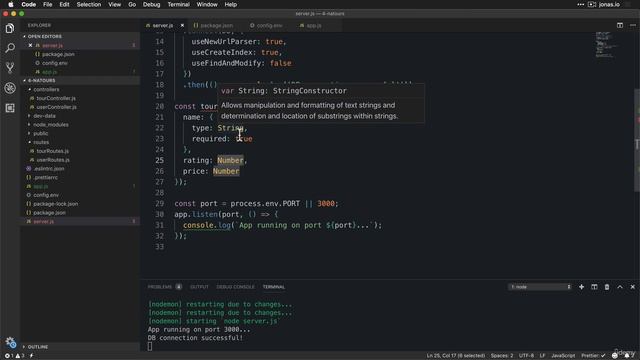The width and height of the screenshot is (640, 360).
Task: Open Source Control view in activity bar
Action: pyautogui.click(x=10, y=68)
